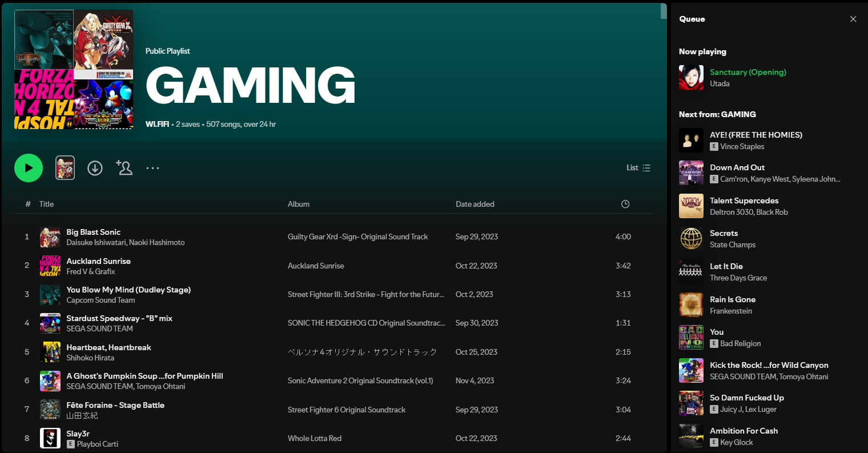Open Sonic Adventure 2 Original Soundtrack album
Image resolution: width=868 pixels, height=453 pixels.
point(360,380)
